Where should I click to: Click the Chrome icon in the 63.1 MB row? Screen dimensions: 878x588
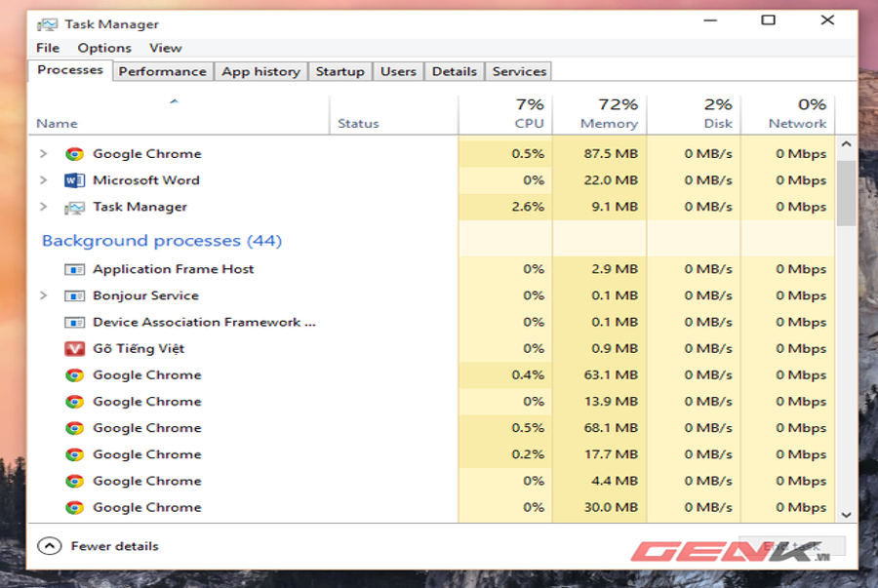pyautogui.click(x=74, y=374)
